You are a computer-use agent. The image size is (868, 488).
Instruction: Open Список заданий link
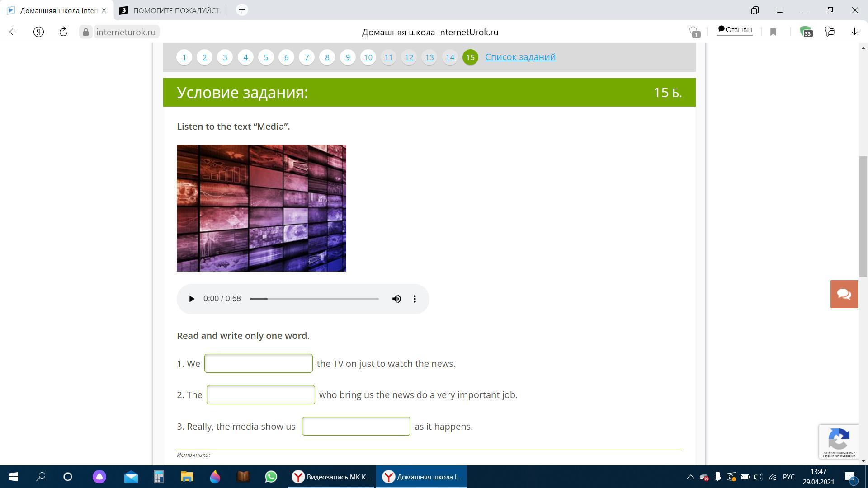520,57
